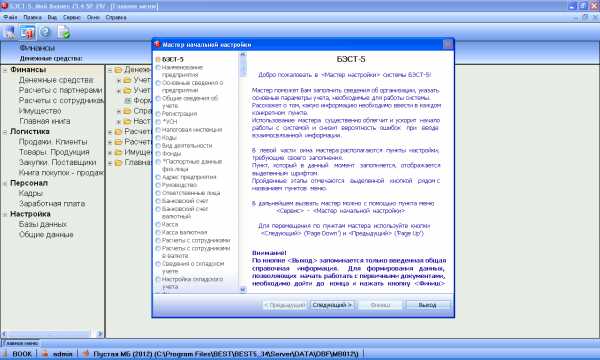Collapse the Финансы section in left panel

click(5, 70)
